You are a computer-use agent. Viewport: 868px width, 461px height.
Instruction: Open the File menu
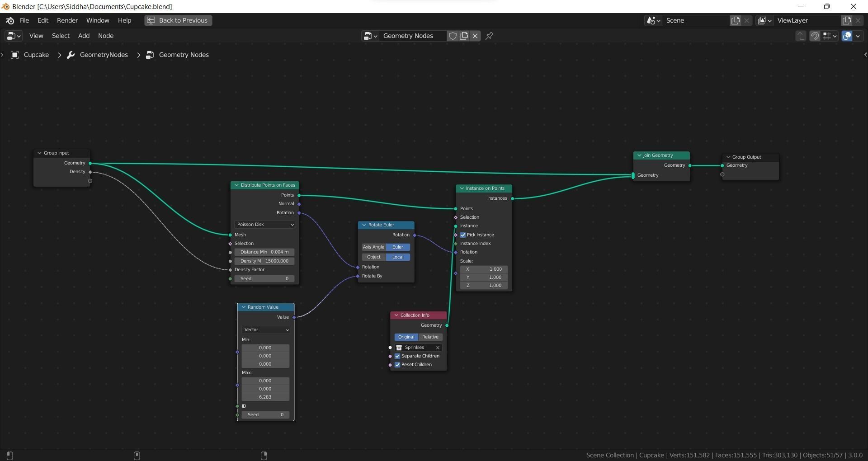point(24,20)
